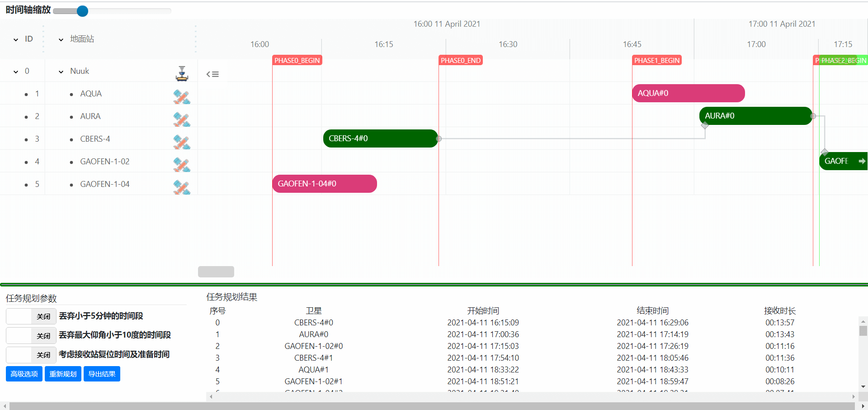This screenshot has width=868, height=410.
Task: Click end time 2021-04-11 17:14:19
Action: [x=652, y=334]
